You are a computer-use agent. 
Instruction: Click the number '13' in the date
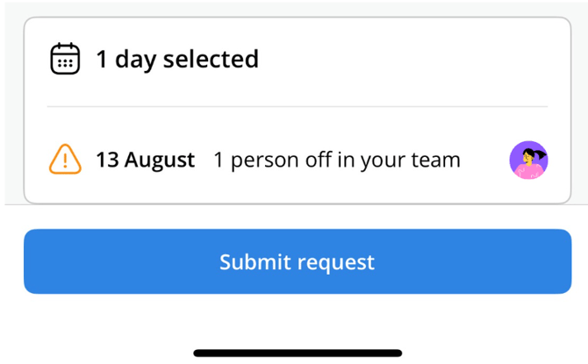108,160
